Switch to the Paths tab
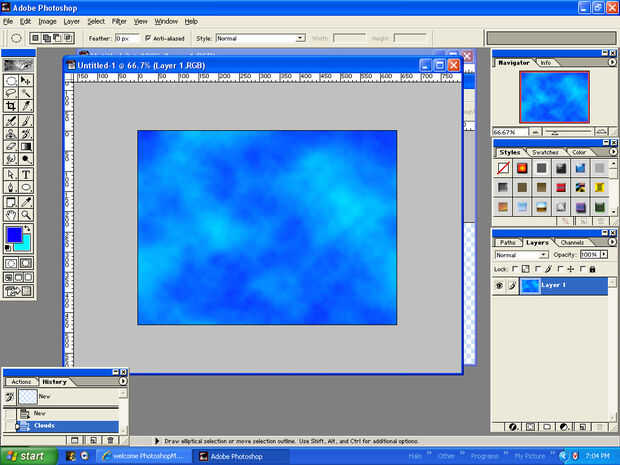Screen dimensions: 620x465 click(x=507, y=242)
